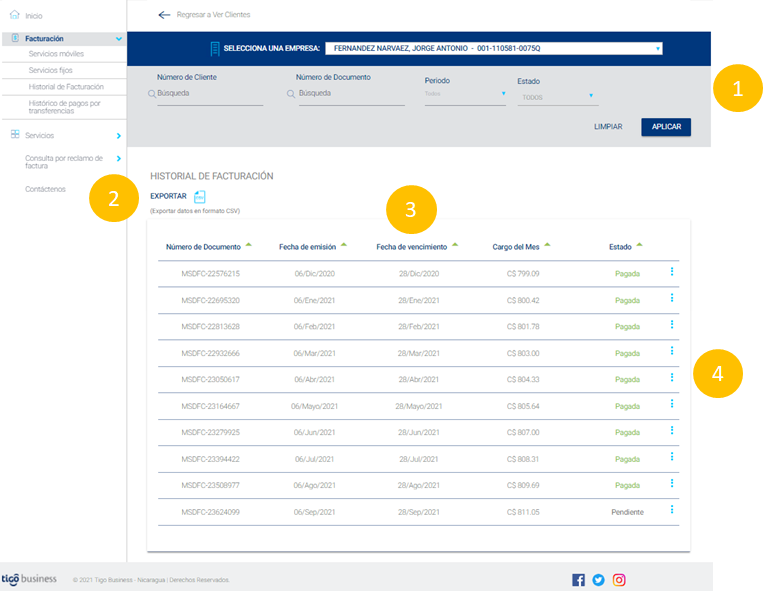Click due date 28/Dic/2020
763x591 pixels.
point(418,274)
